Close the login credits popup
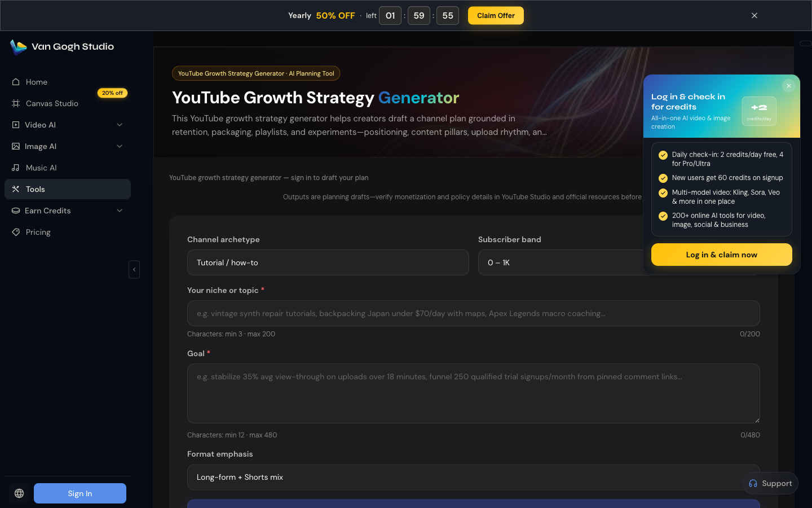 coord(789,86)
